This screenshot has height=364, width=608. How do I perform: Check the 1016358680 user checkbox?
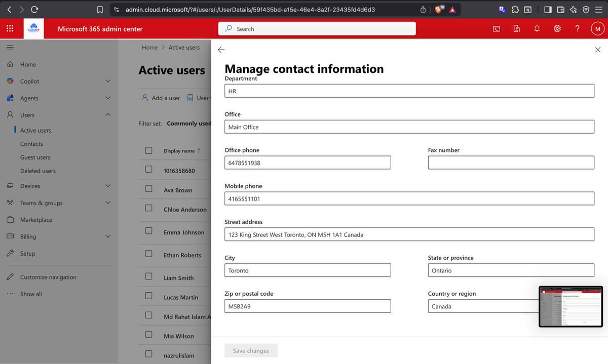point(148,170)
